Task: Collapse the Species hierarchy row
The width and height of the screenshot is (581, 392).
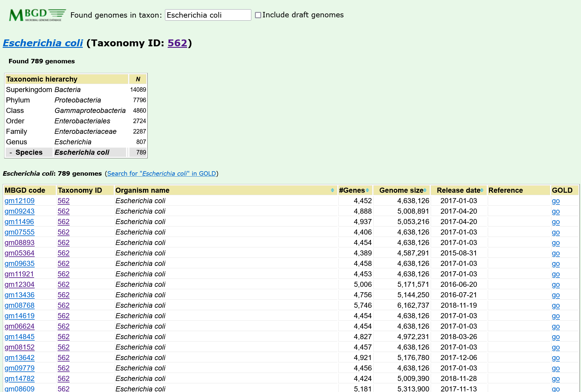Action: coord(11,153)
